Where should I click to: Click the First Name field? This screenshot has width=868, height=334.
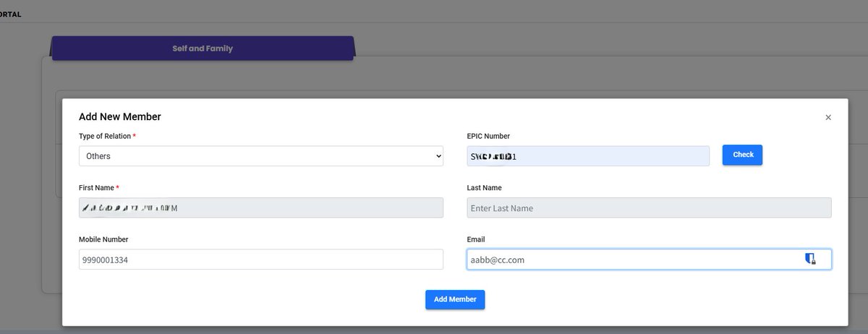pyautogui.click(x=260, y=208)
